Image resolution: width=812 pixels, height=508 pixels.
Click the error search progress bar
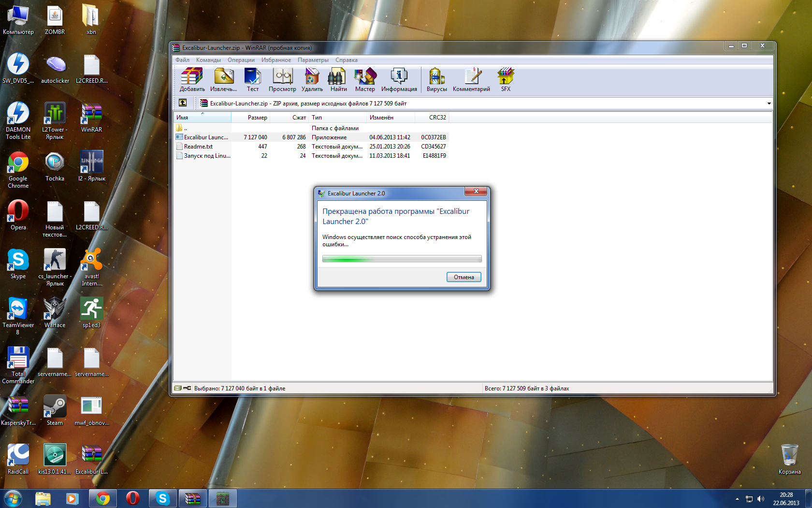(402, 259)
